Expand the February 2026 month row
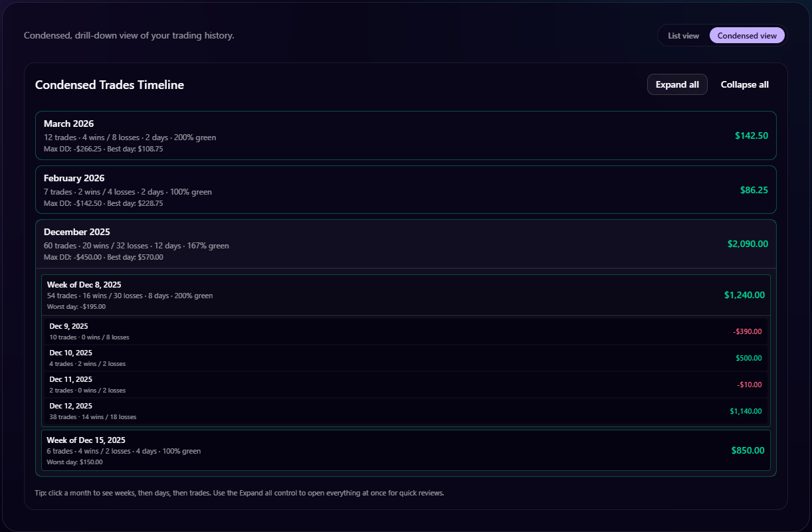The height and width of the screenshot is (532, 812). point(266,190)
